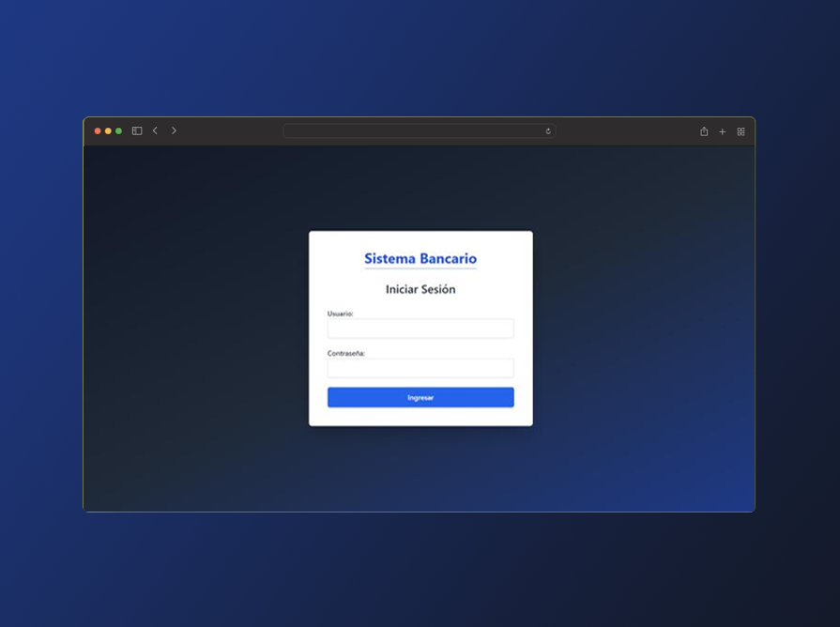Viewport: 840px width, 627px height.
Task: Click the Usuario field label
Action: coord(340,313)
